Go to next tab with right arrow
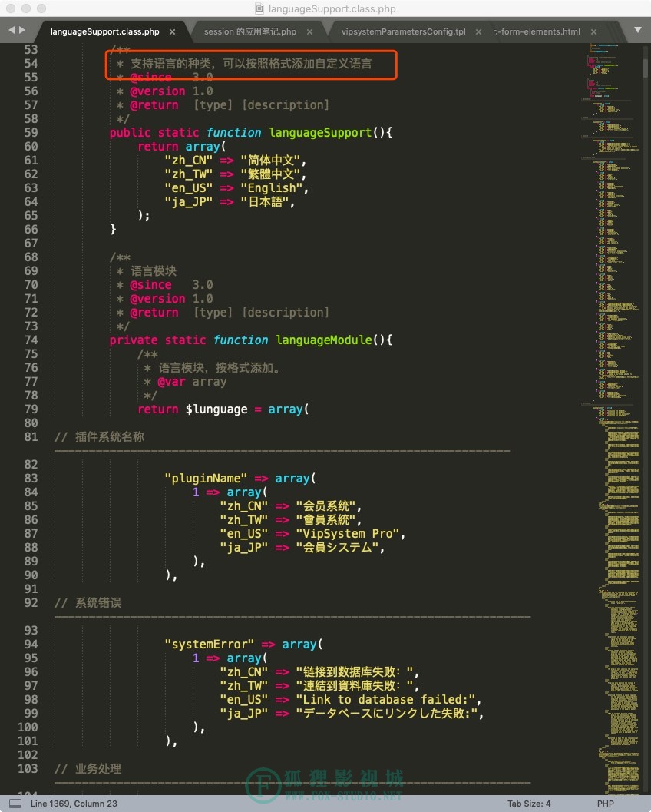The width and height of the screenshot is (651, 812). [21, 31]
